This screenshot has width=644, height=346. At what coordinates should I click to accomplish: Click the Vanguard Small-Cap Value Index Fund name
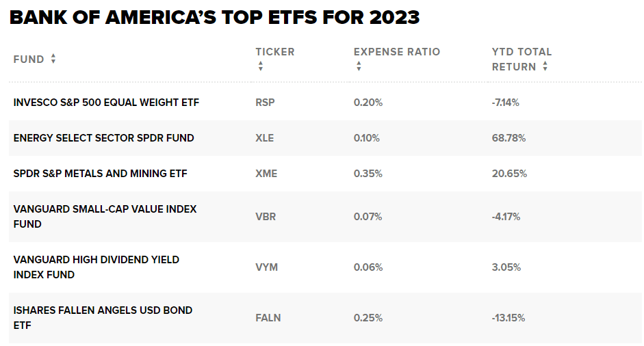(x=105, y=216)
